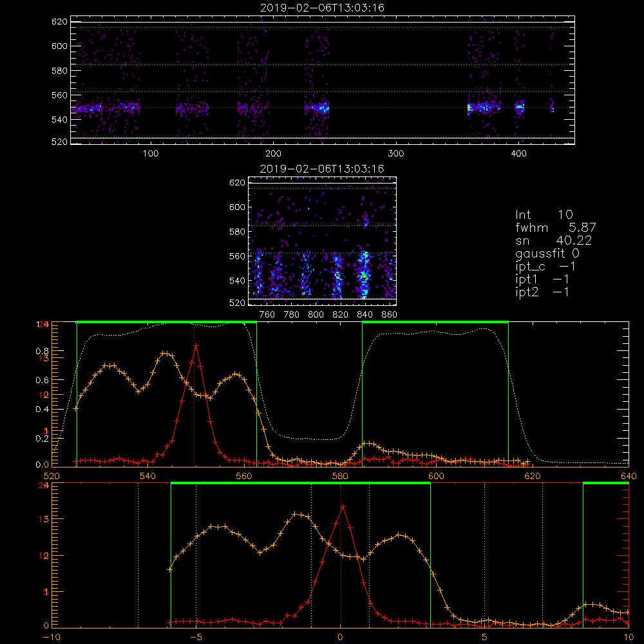Screen dimensions: 644x644
Task: Click x-axis label 760 of middle image
Action: point(267,315)
